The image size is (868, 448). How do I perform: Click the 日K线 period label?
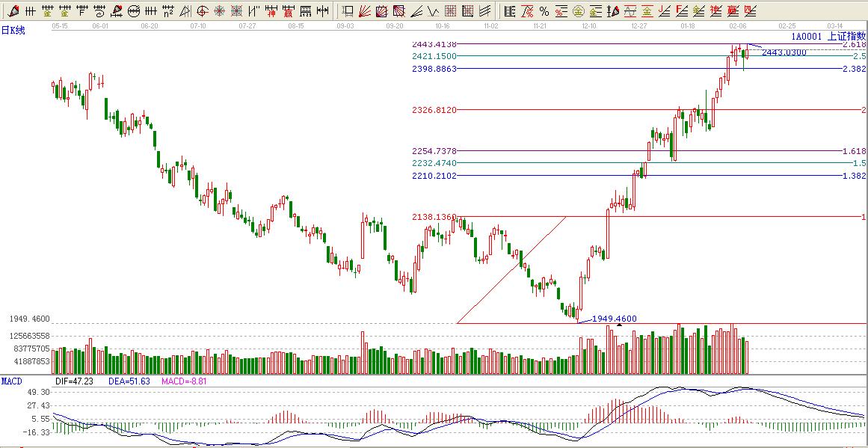coord(13,30)
